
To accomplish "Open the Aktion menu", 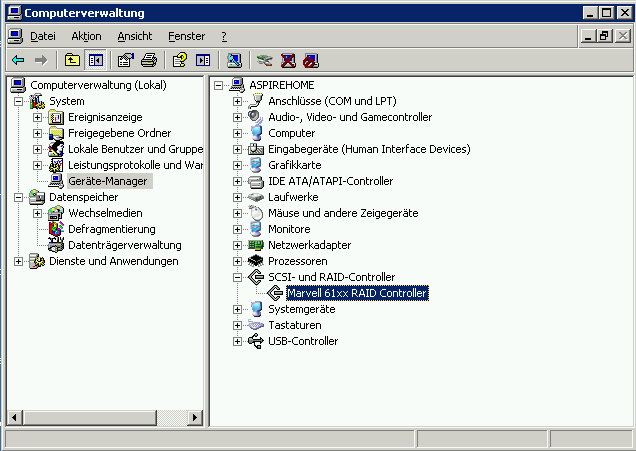I will [86, 36].
